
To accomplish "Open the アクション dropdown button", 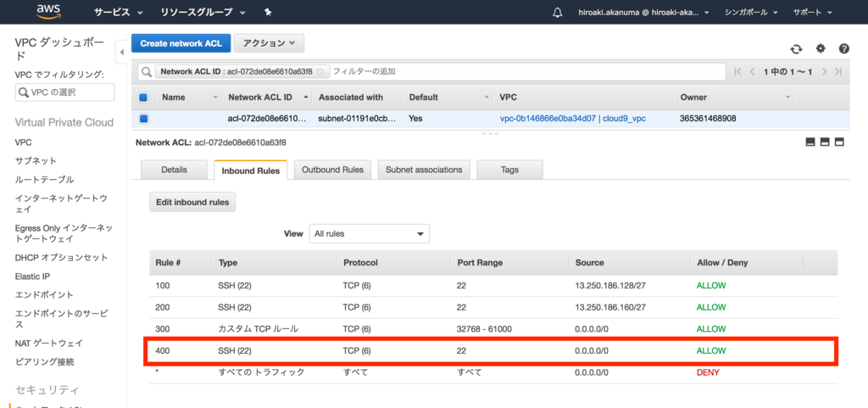I will (269, 42).
